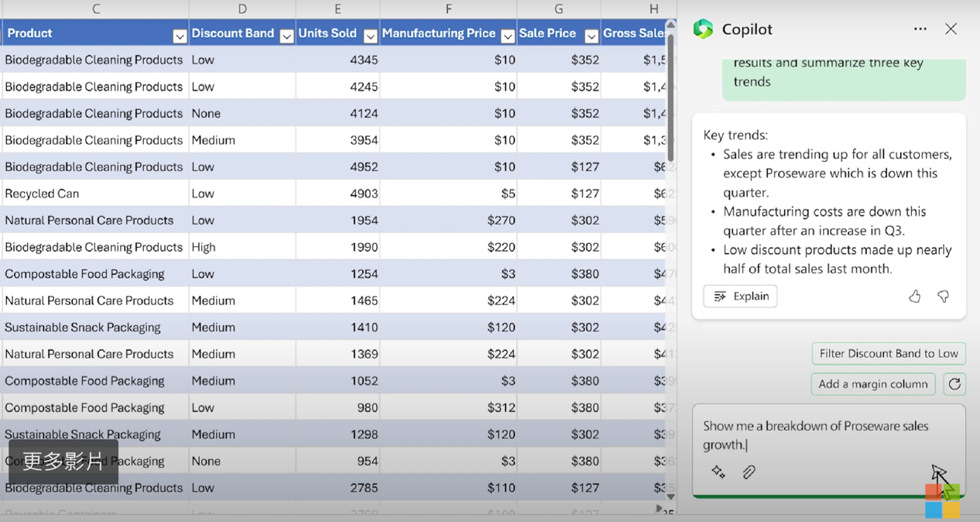The width and height of the screenshot is (980, 522).
Task: Select Add a margin column suggestion
Action: pyautogui.click(x=872, y=384)
